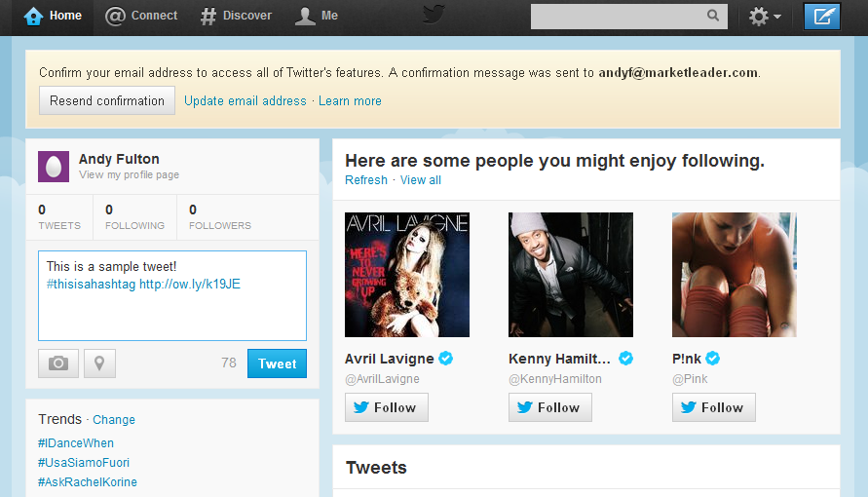Open the Home tab
Viewport: 868px width, 497px height.
click(x=53, y=16)
